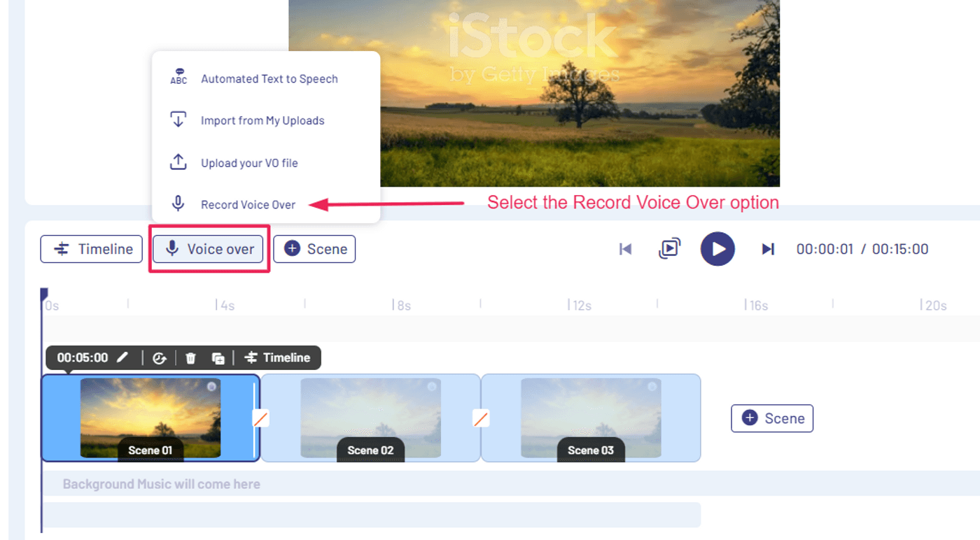Open the Timeline button beside Voice over
The width and height of the screenshot is (980, 540).
tap(92, 249)
